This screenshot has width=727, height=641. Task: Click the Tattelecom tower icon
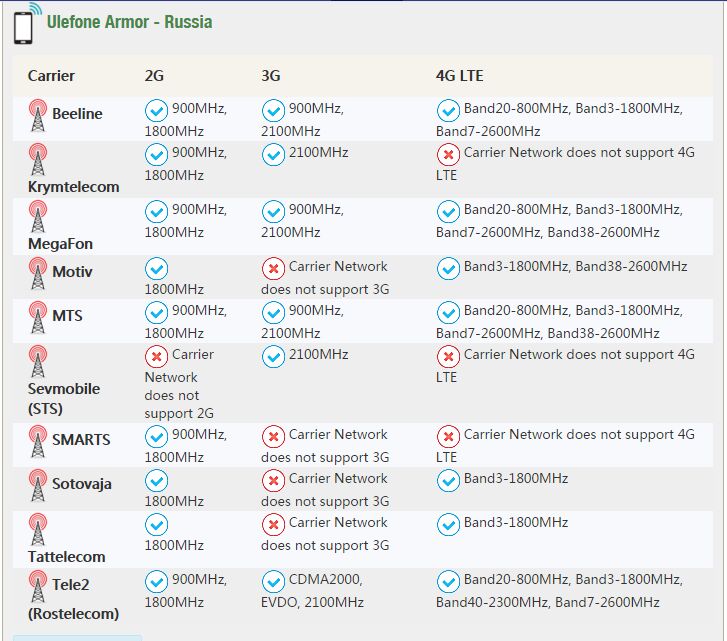38,529
